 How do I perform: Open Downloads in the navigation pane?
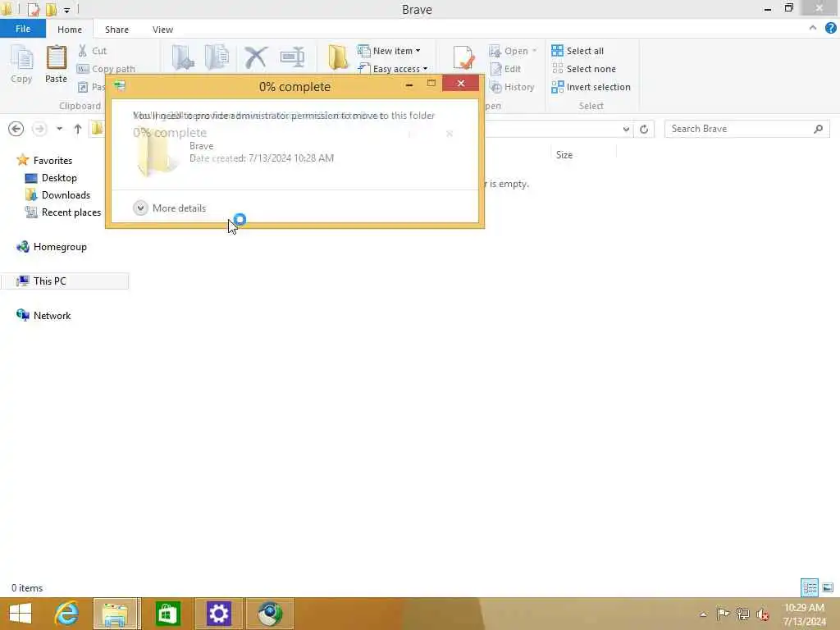click(58, 195)
